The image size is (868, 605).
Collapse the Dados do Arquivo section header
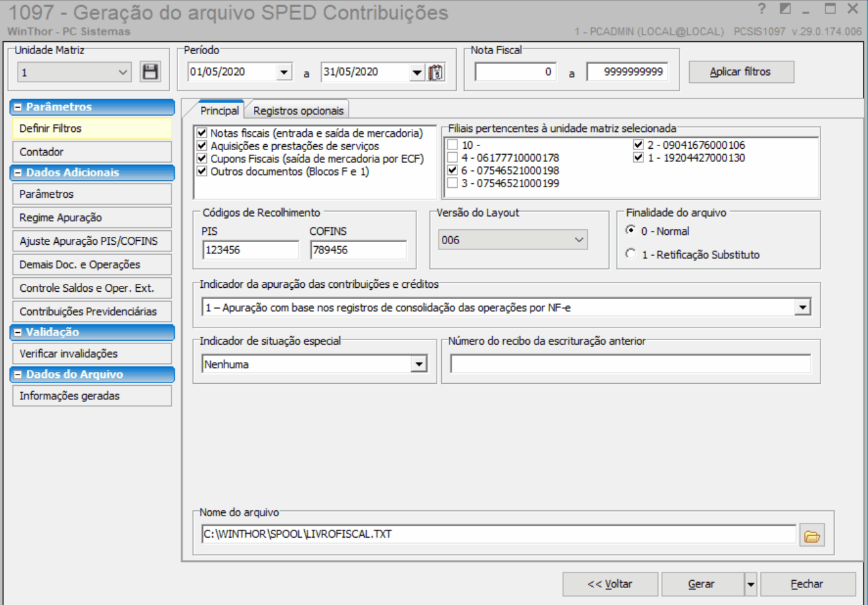pyautogui.click(x=92, y=375)
